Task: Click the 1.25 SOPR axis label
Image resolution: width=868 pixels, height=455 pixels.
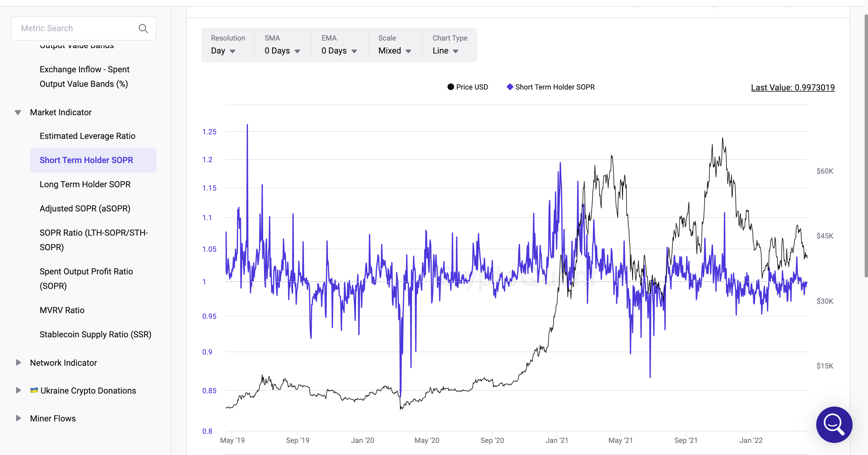Action: tap(209, 132)
